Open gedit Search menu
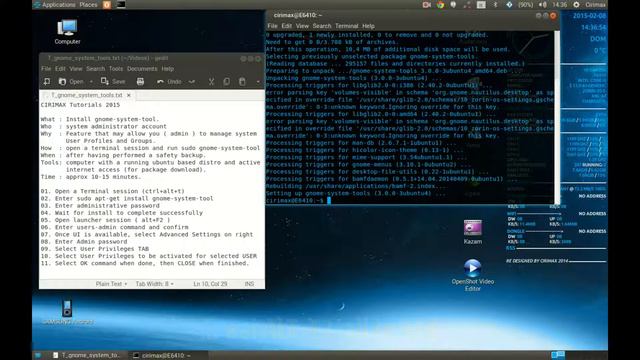 [96, 69]
